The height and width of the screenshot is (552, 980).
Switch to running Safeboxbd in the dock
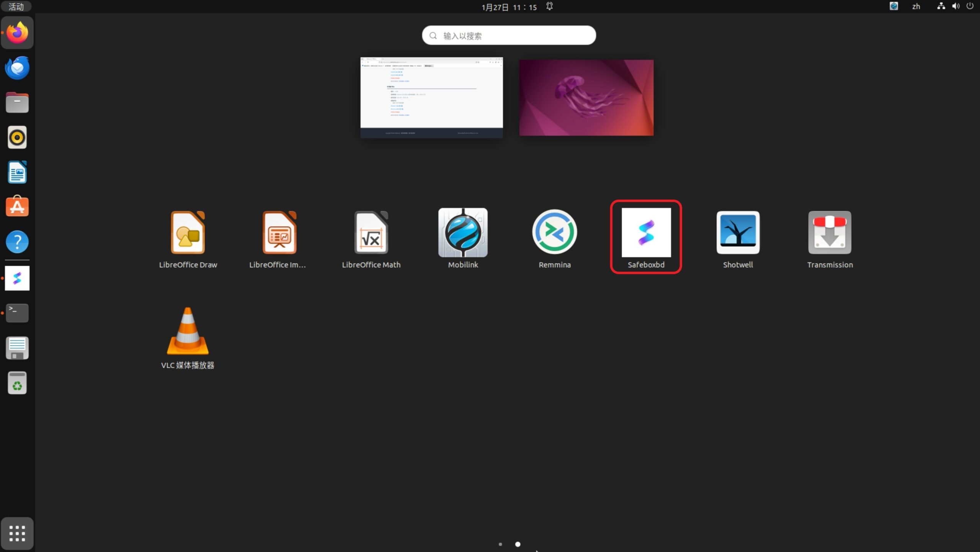coord(17,278)
